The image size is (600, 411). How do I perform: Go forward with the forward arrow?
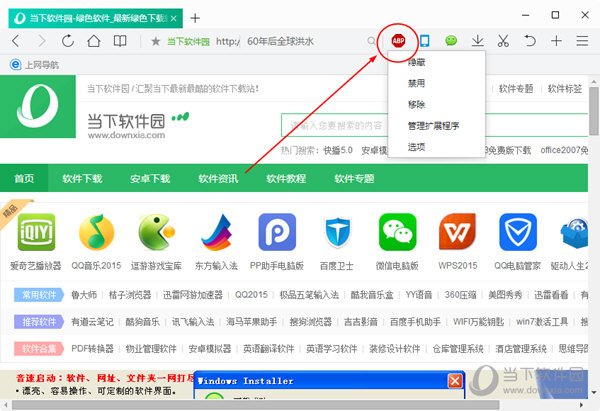(x=41, y=41)
